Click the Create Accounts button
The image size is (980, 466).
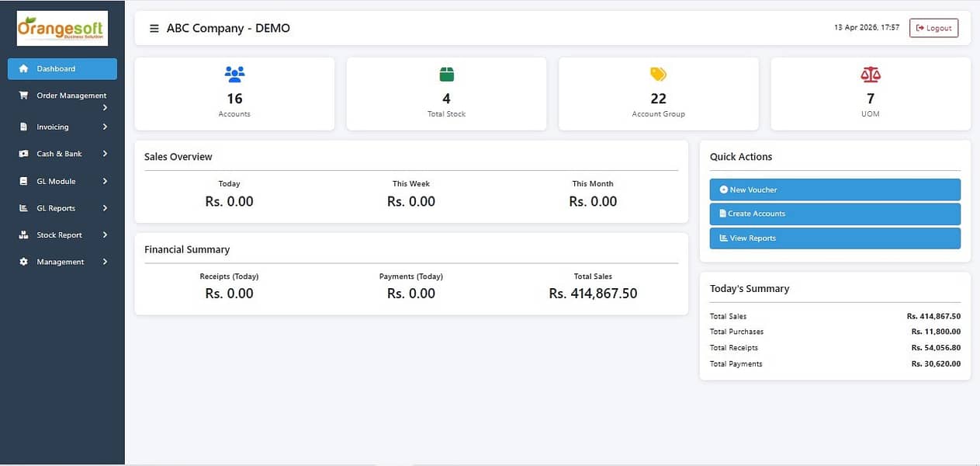(835, 214)
